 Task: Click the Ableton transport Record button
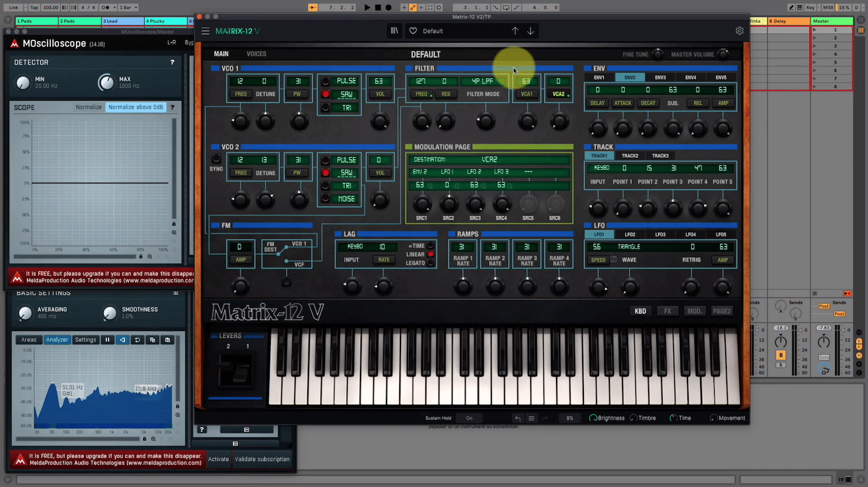tap(389, 8)
